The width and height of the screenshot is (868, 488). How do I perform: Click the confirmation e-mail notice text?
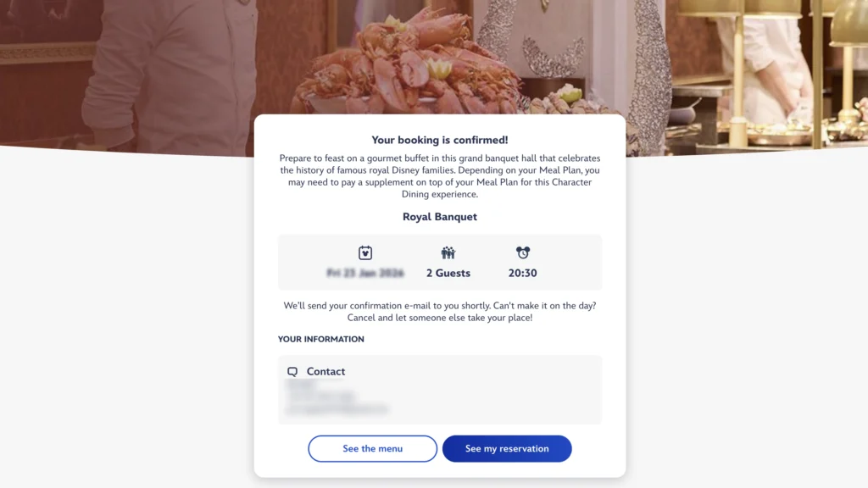[x=440, y=312]
